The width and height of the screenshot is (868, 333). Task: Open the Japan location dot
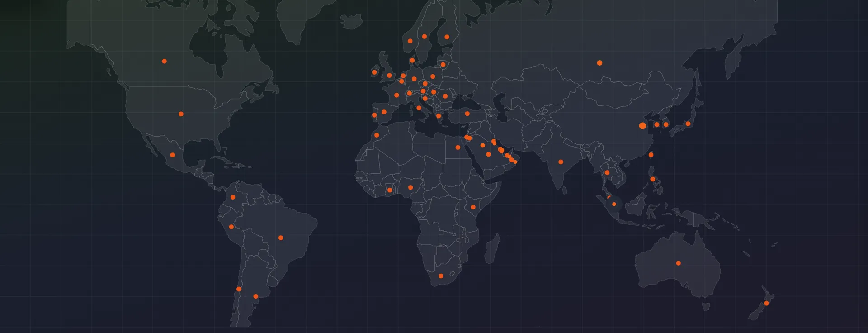tap(688, 124)
